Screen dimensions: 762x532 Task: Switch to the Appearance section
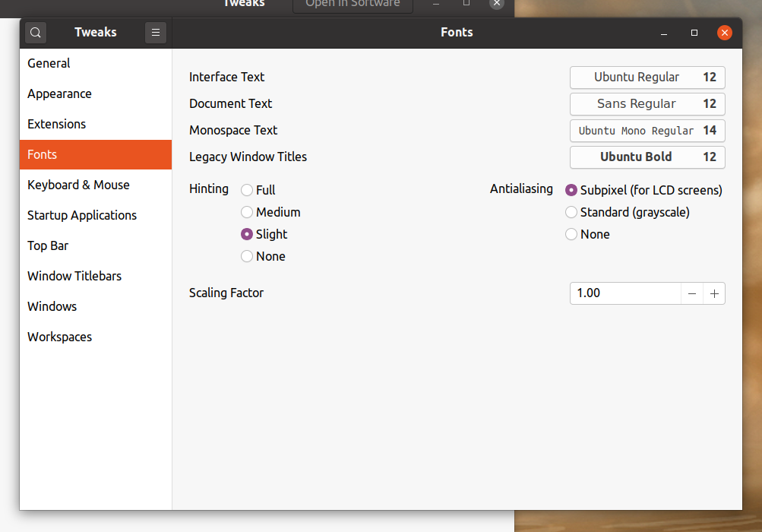(x=59, y=93)
